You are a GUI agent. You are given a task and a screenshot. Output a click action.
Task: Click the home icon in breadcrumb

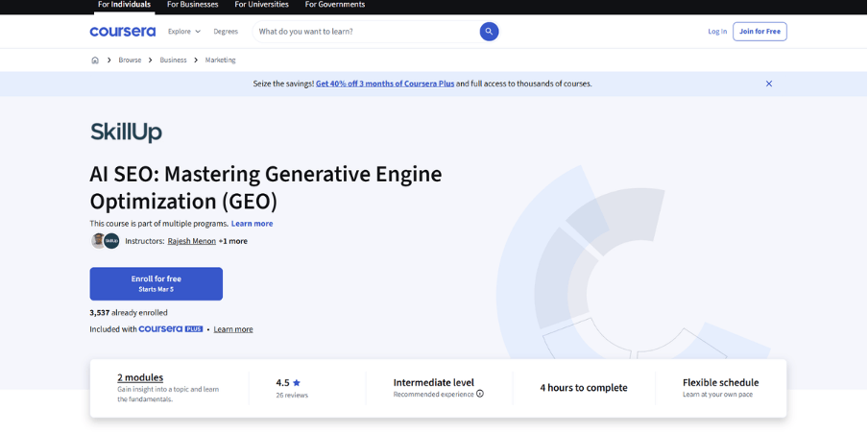[95, 60]
